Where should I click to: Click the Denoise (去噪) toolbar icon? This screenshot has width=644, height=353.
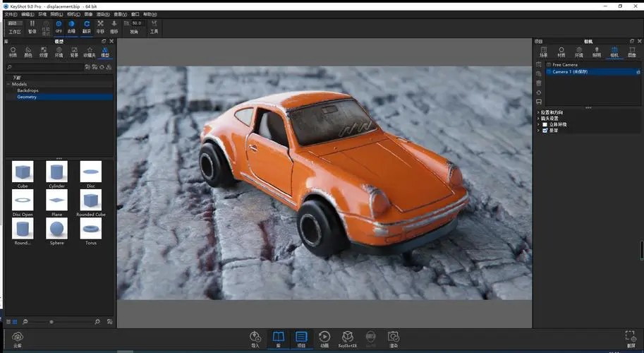72,25
